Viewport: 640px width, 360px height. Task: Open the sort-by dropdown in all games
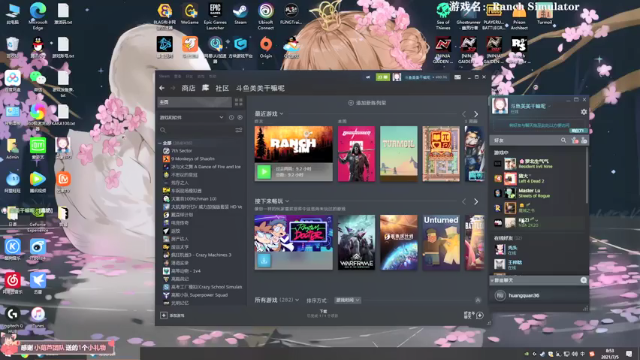tap(347, 300)
